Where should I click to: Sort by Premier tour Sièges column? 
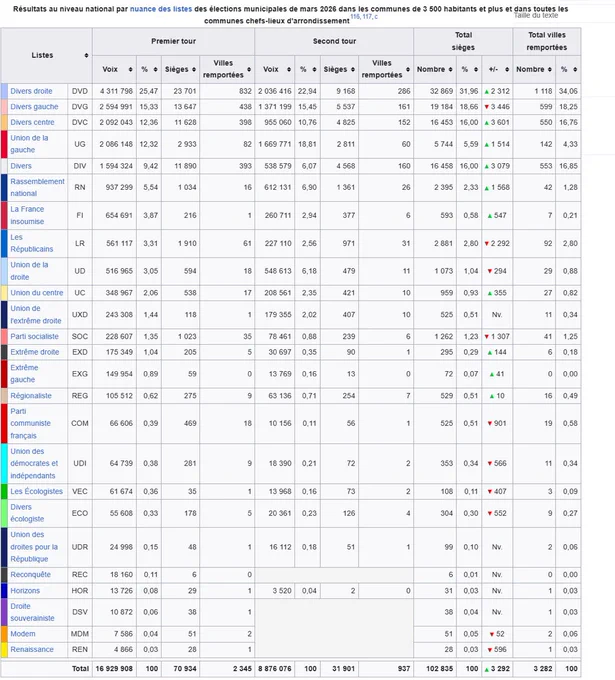[x=194, y=69]
